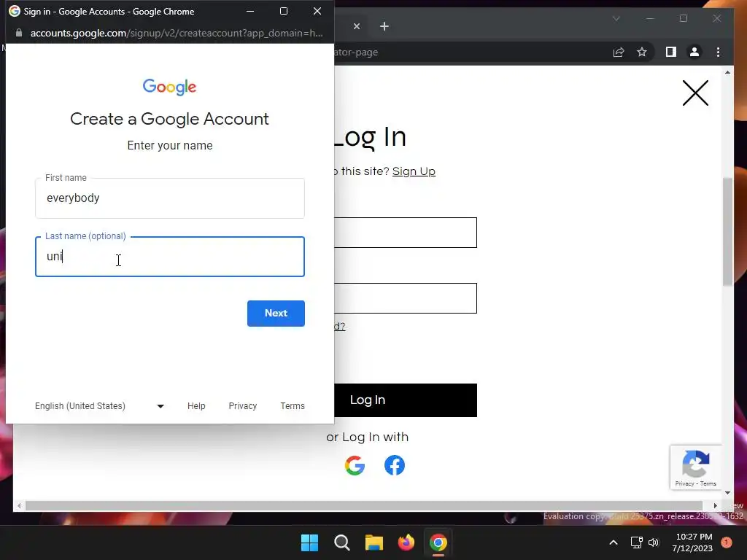Screen dimensions: 747x560
Task: Click the accounts.google.com URL in popup address bar
Action: coord(177,33)
